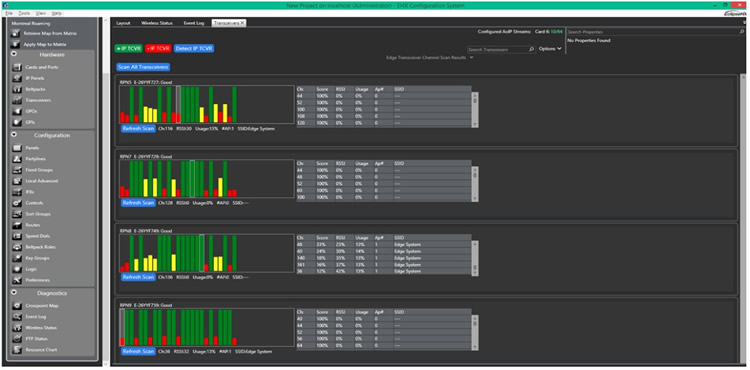This screenshot has height=370, width=750.
Task: Collapse the Hardware section
Action: 14,54
